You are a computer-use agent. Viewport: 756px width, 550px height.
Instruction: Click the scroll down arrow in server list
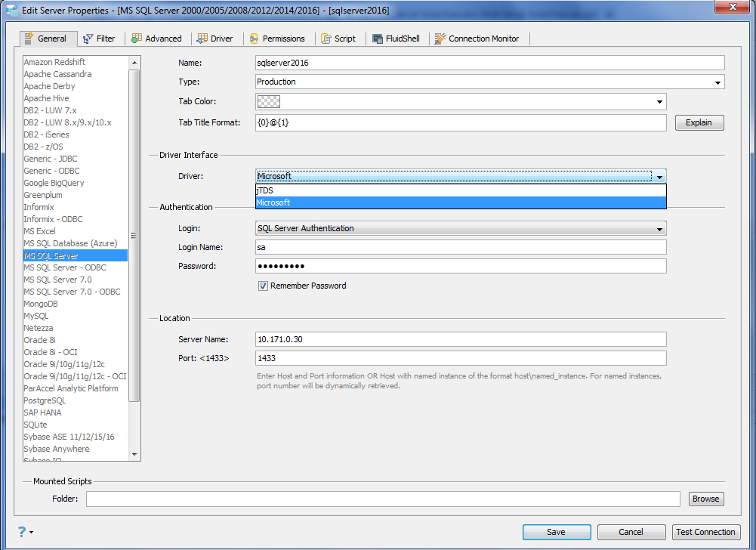tap(134, 455)
